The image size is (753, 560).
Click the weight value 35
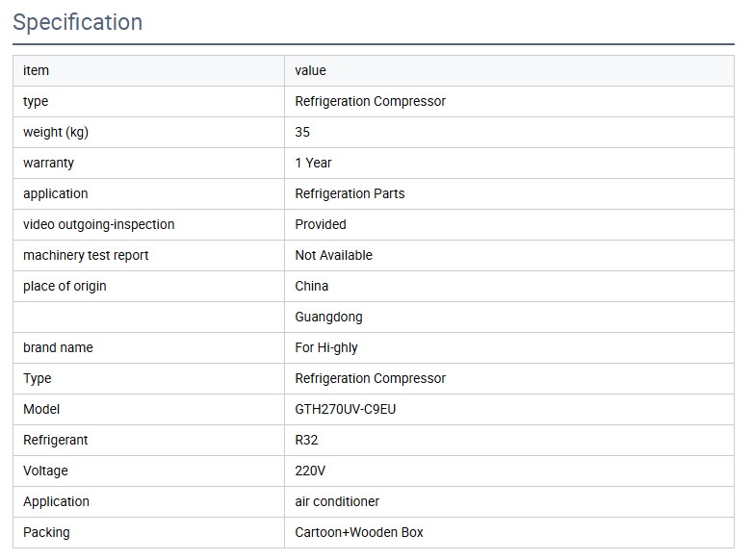[x=302, y=132]
